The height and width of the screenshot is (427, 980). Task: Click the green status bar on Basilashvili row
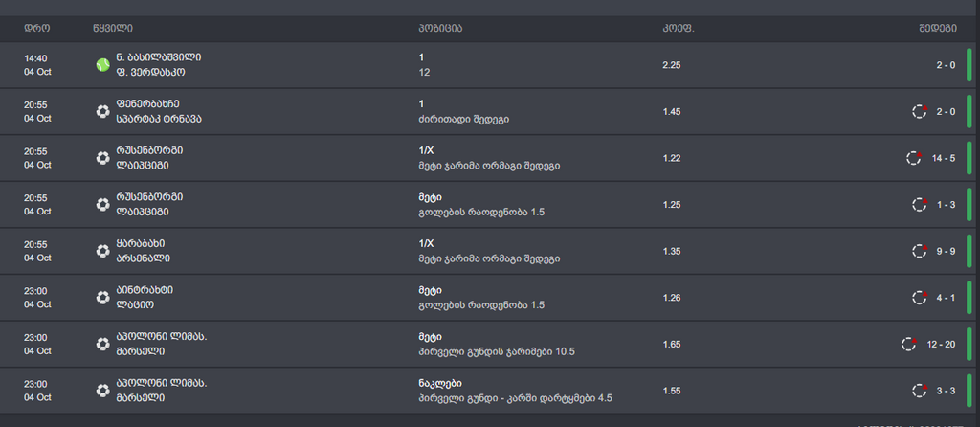[969, 65]
